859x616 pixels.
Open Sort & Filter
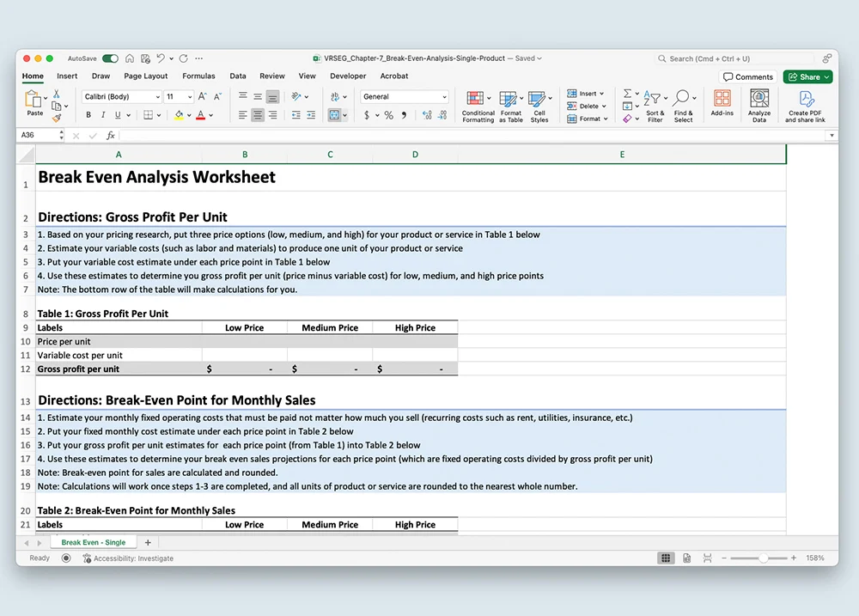point(655,107)
